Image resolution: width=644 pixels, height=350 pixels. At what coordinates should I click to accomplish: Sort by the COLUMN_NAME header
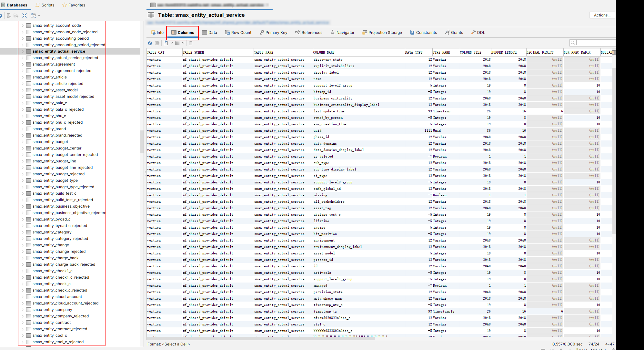pos(324,52)
